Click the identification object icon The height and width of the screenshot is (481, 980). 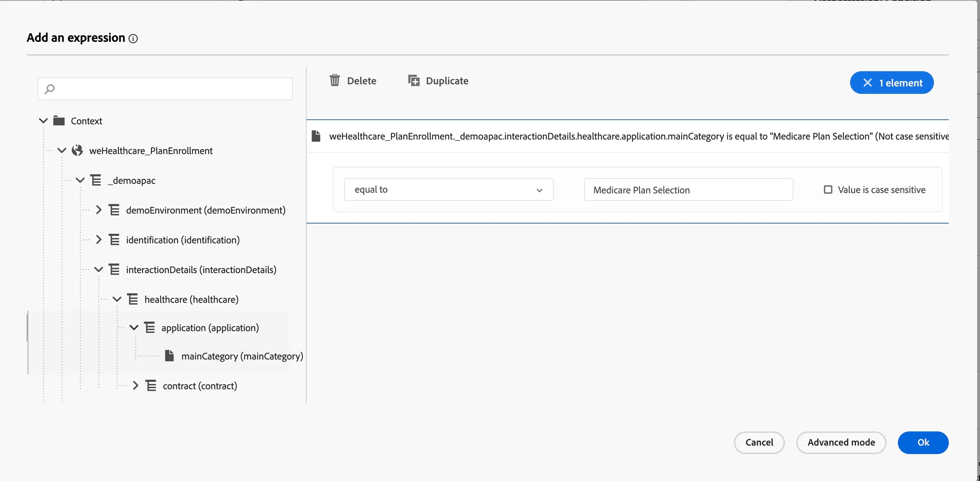[114, 239]
